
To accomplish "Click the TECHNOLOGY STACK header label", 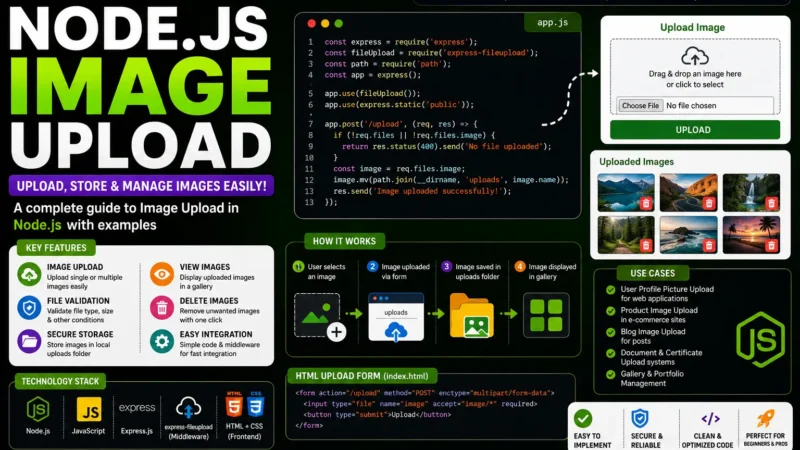I will [60, 381].
